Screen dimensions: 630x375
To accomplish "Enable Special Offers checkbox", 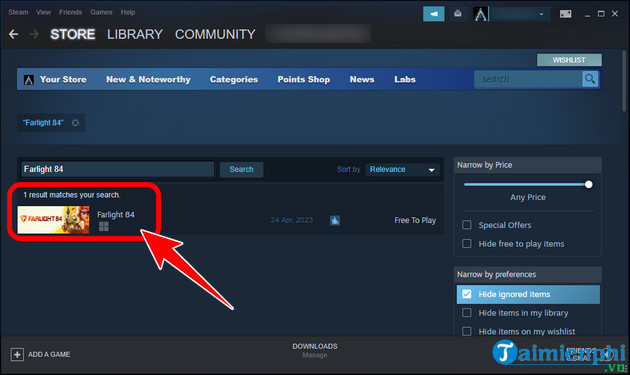I will coord(466,225).
